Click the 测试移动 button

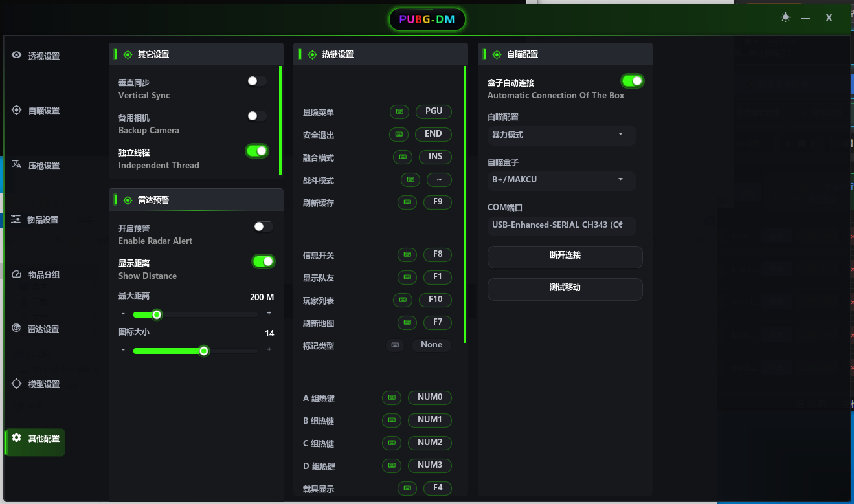click(x=565, y=288)
